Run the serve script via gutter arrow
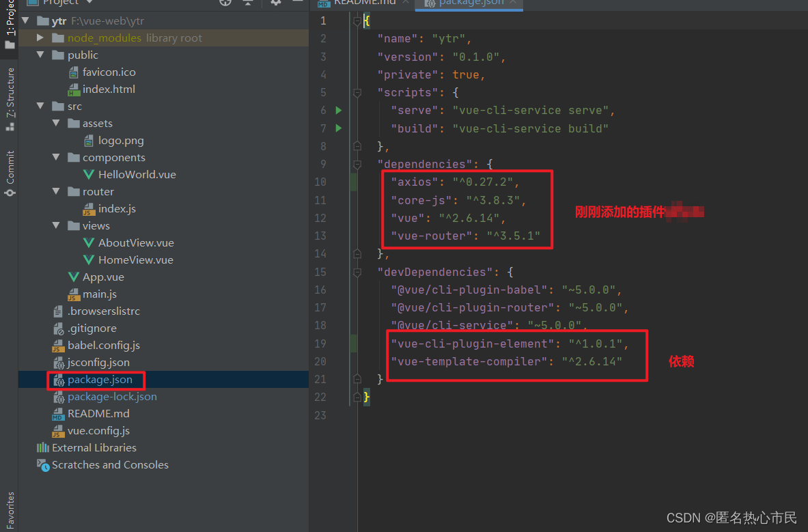 (x=338, y=110)
